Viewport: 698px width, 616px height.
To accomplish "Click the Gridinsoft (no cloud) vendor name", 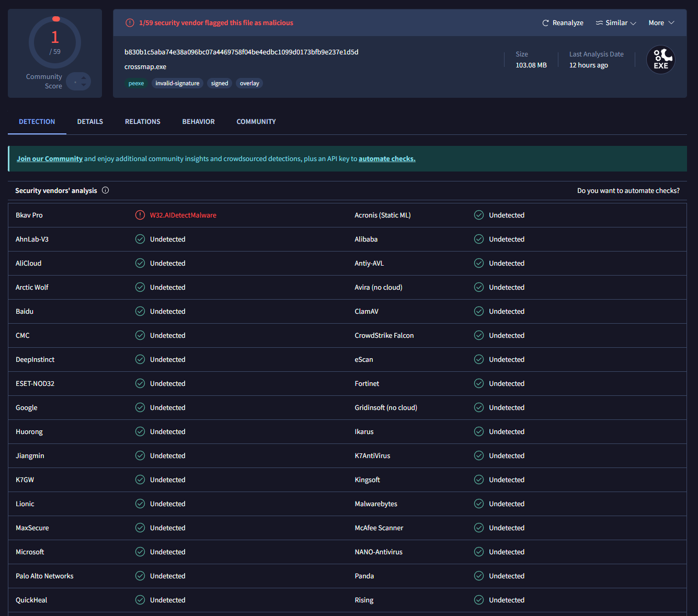I will point(386,408).
